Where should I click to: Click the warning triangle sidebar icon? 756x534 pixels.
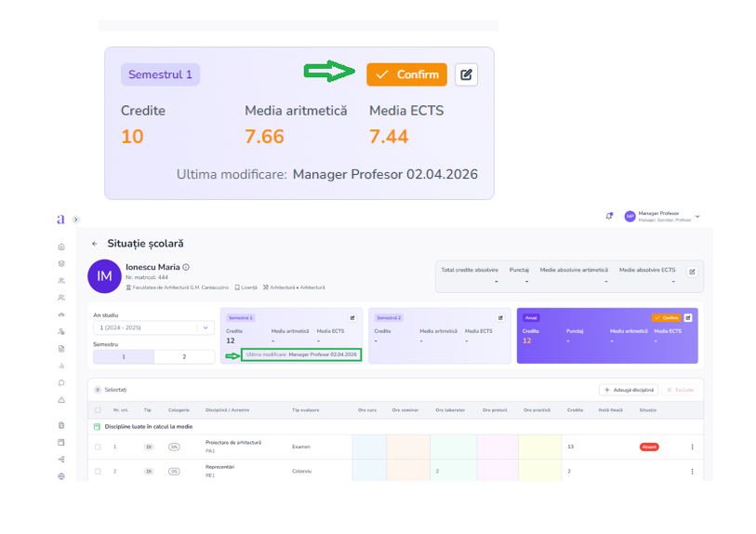(61, 400)
